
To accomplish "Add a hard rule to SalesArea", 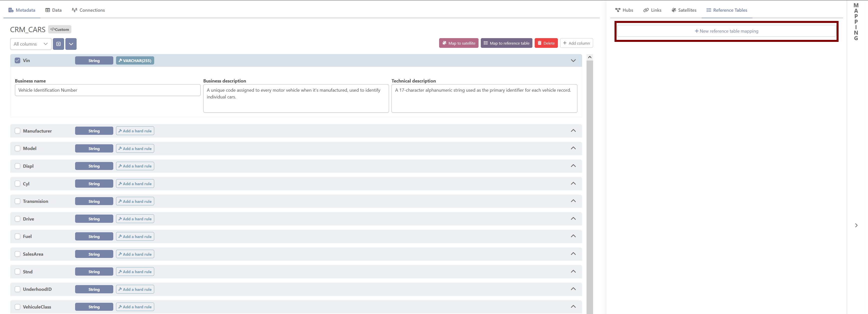I will click(135, 254).
